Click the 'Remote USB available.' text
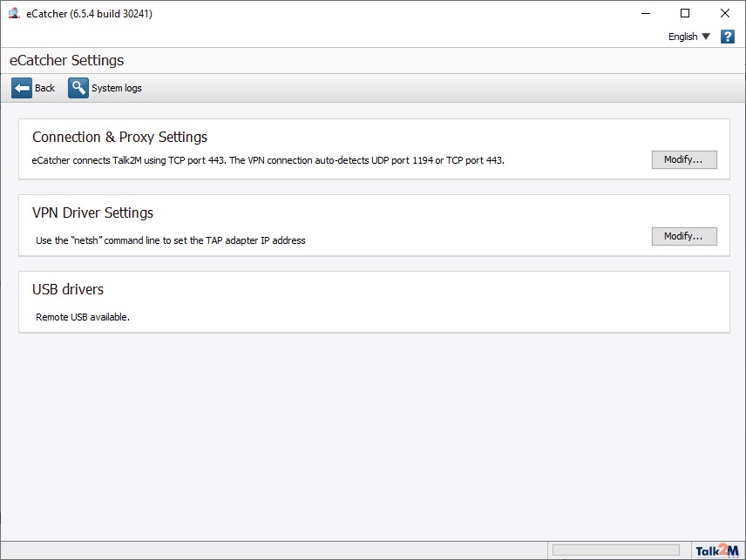 pos(83,317)
